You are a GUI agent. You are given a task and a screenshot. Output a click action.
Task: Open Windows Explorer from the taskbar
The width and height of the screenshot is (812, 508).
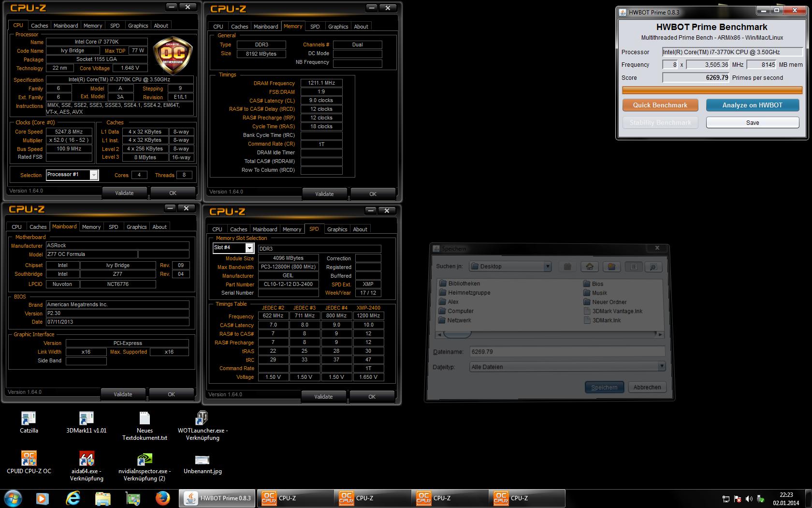[102, 498]
